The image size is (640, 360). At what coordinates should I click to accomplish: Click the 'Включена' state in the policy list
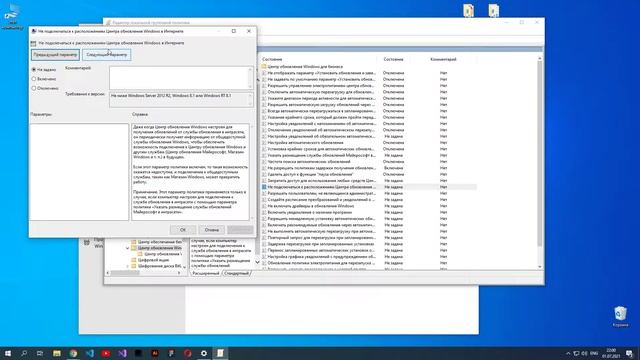tap(393, 168)
